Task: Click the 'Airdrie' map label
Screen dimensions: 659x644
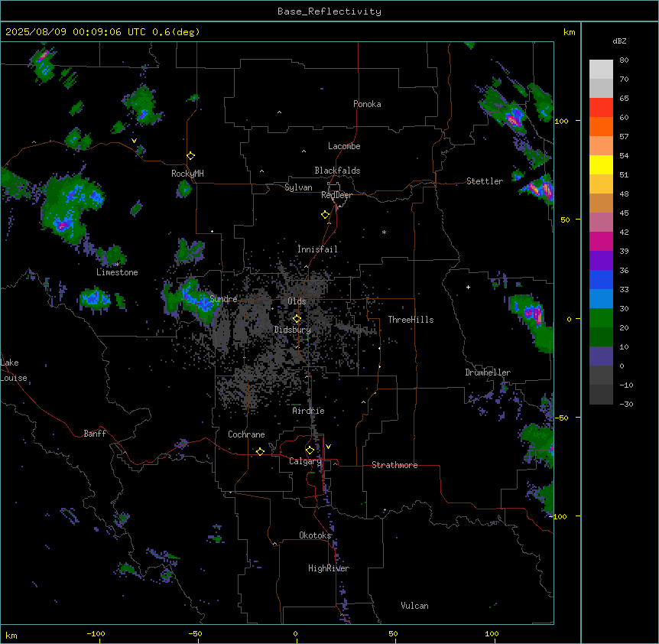Action: point(309,411)
